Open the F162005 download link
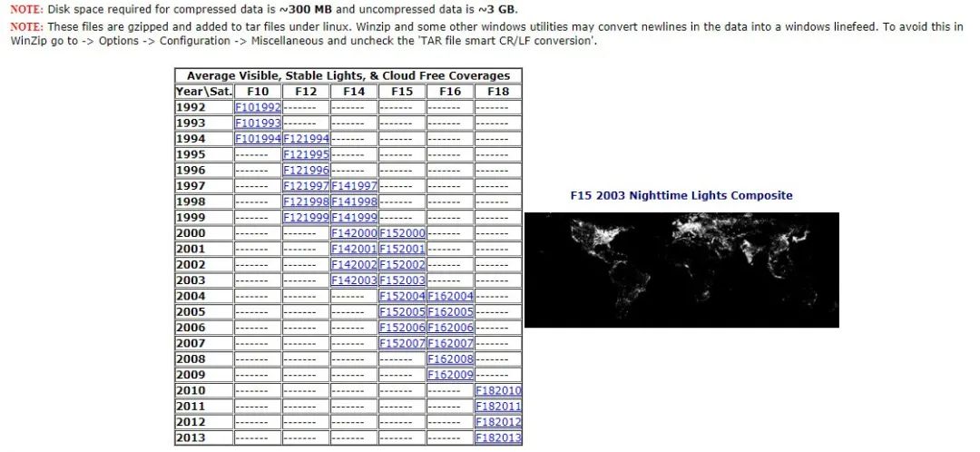This screenshot has height=452, width=980. coord(451,311)
